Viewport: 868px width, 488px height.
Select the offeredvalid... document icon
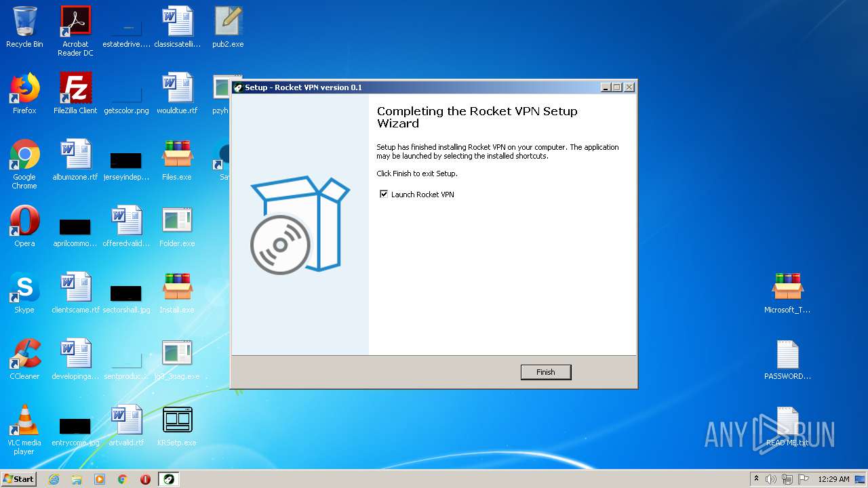126,226
